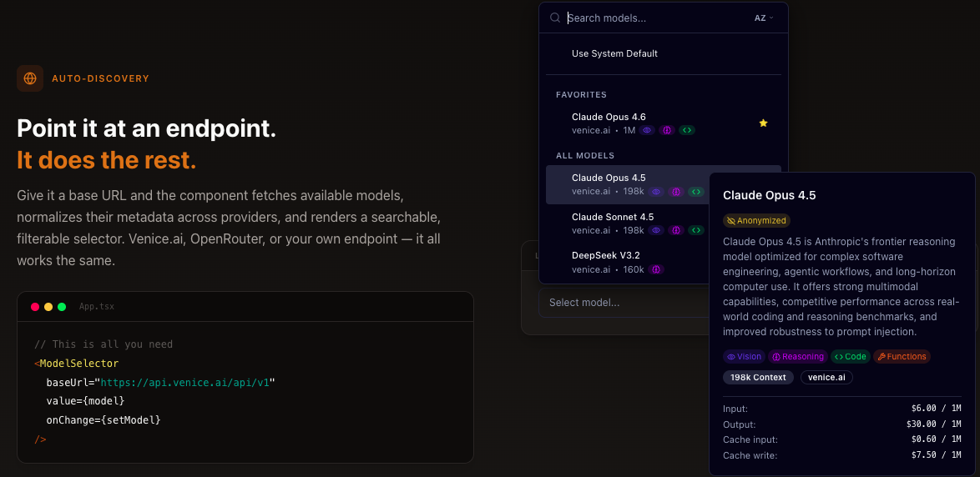Click the Reasoning capability tag in details card
The image size is (980, 477).
pos(798,357)
